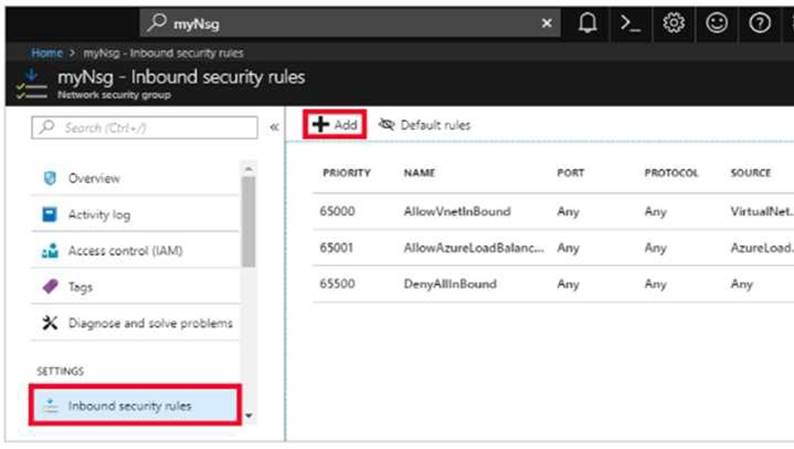Select Inbound security rules menu item
This screenshot has height=449, width=794.
[135, 405]
